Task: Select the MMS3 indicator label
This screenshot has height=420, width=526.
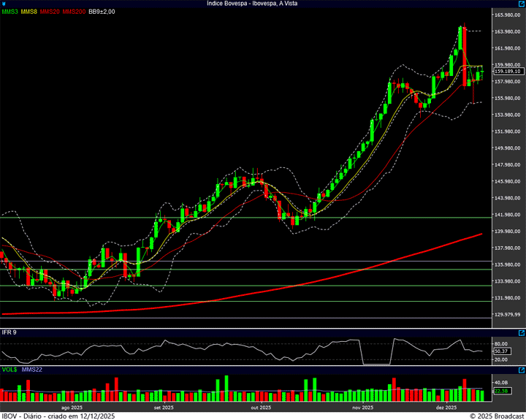Action: (10, 12)
